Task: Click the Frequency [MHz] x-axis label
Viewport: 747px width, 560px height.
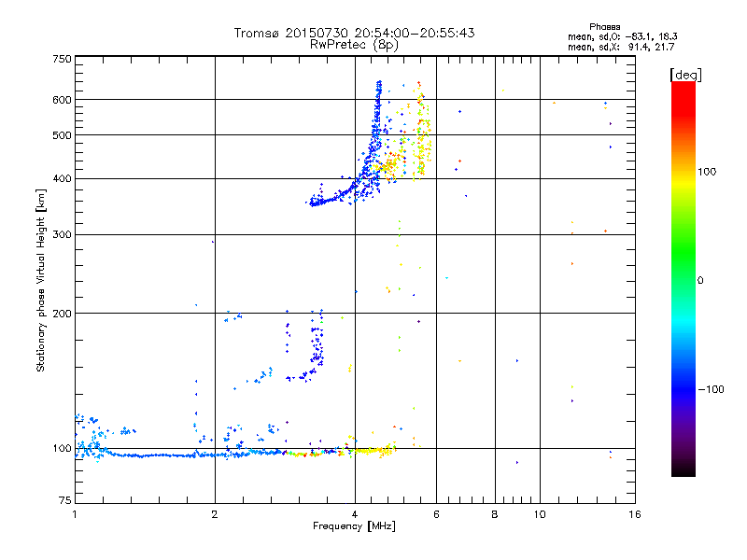Action: tap(354, 527)
